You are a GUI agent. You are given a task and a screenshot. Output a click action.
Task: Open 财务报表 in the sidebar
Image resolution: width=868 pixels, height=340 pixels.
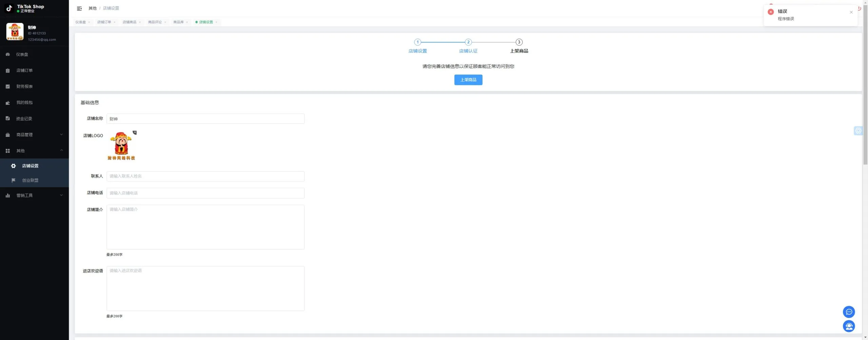[34, 86]
